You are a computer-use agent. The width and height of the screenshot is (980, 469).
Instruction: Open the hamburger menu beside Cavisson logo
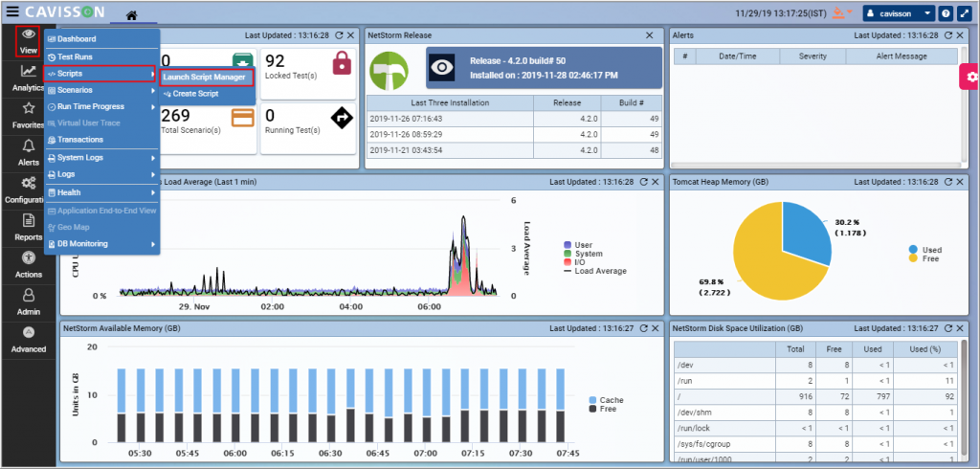pos(12,11)
